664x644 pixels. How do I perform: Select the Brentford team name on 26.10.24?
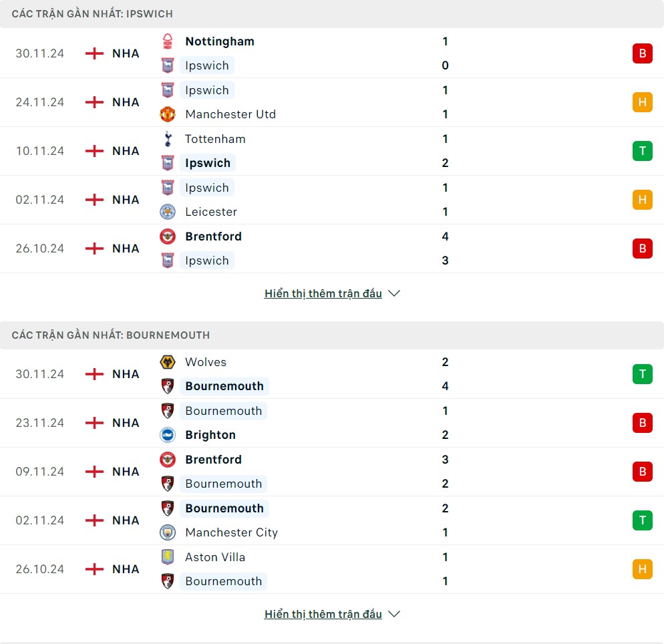tap(213, 236)
